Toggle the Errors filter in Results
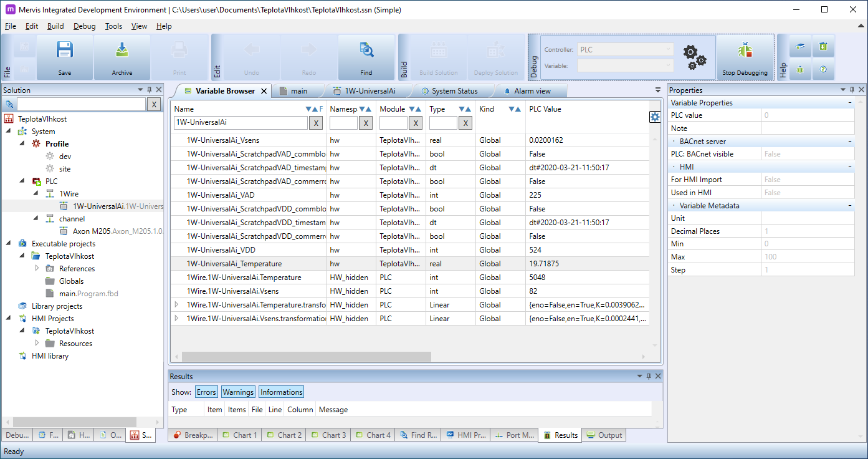This screenshot has height=459, width=868. pos(206,392)
